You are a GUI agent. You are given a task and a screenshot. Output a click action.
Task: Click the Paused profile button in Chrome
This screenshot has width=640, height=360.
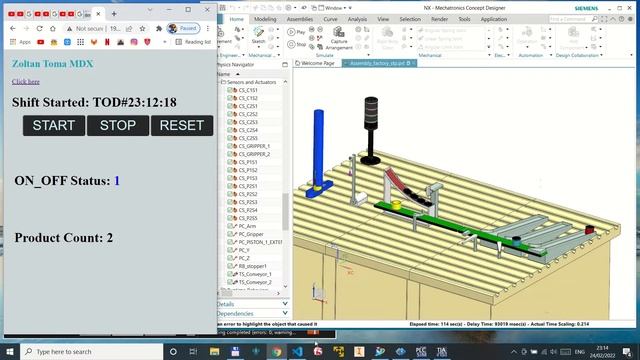coord(183,29)
